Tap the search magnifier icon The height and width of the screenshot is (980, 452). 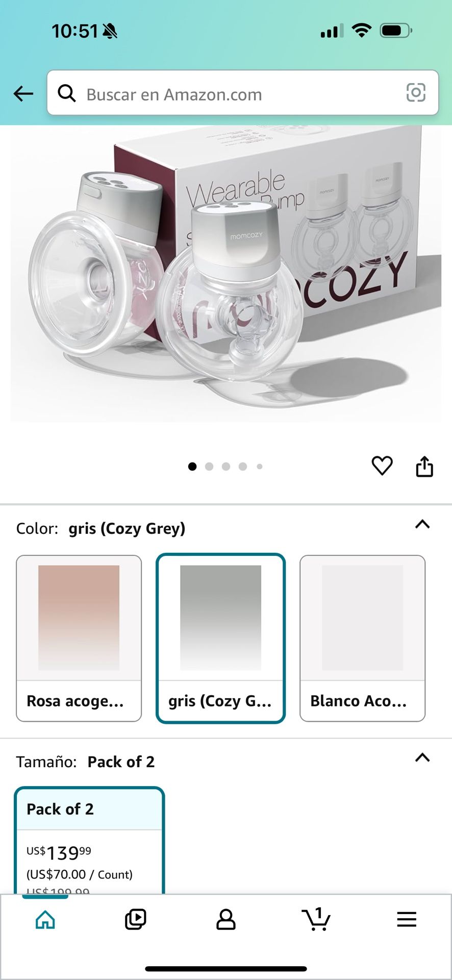click(67, 93)
